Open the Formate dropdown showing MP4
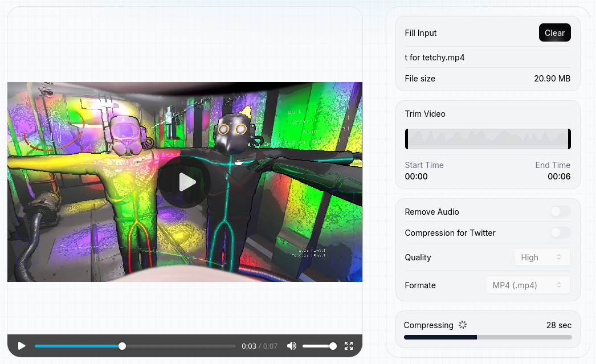This screenshot has width=596, height=364. click(x=528, y=285)
